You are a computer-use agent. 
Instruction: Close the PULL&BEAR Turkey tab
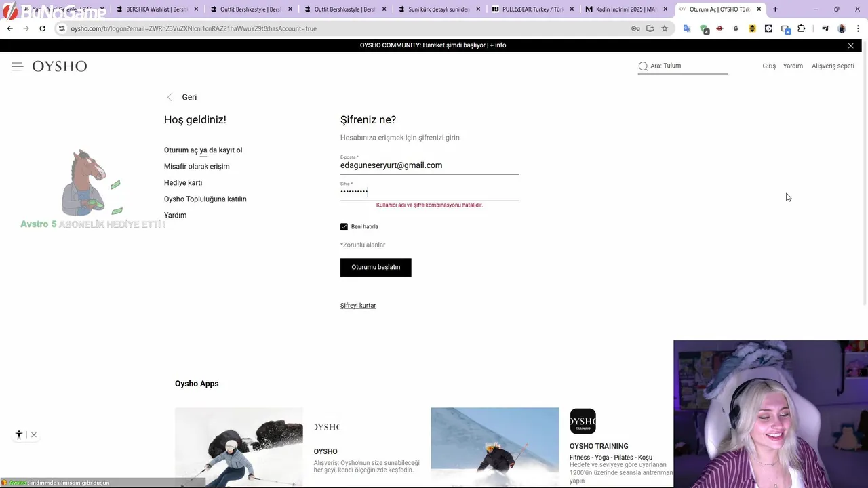[571, 9]
